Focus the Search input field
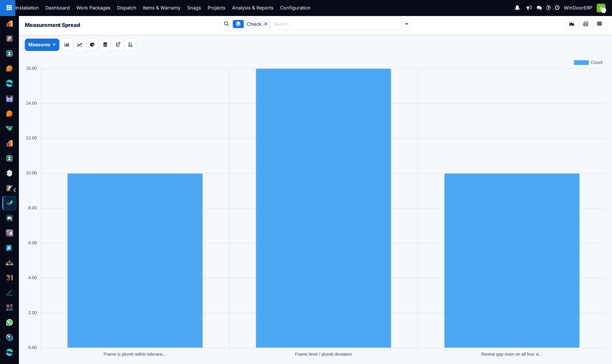The image size is (612, 364). click(x=336, y=24)
